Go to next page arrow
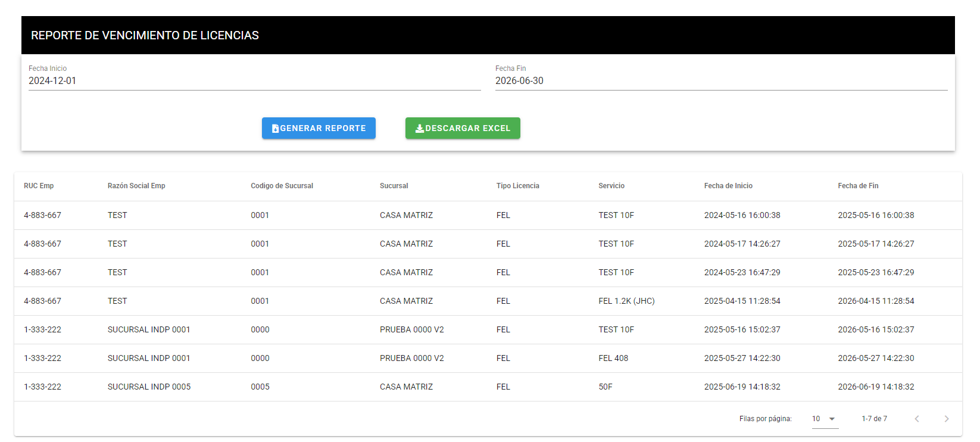 (x=946, y=419)
